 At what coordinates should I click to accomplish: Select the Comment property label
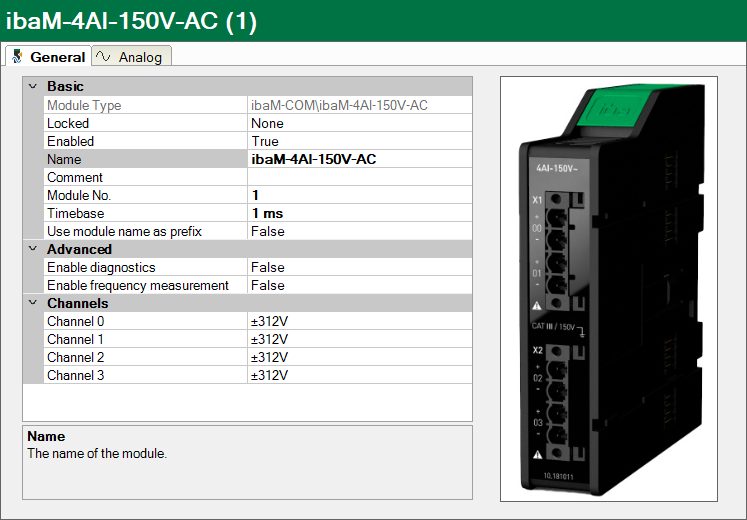pyautogui.click(x=75, y=177)
